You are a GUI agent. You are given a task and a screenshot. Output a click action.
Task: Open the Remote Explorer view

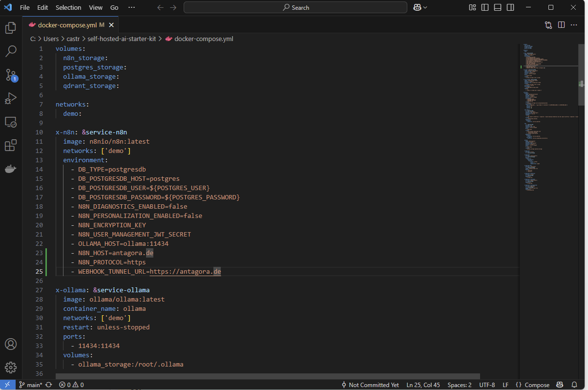11,122
